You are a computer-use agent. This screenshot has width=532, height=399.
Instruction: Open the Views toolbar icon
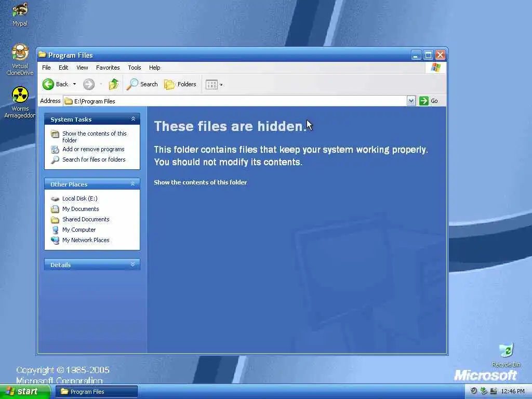(x=212, y=85)
